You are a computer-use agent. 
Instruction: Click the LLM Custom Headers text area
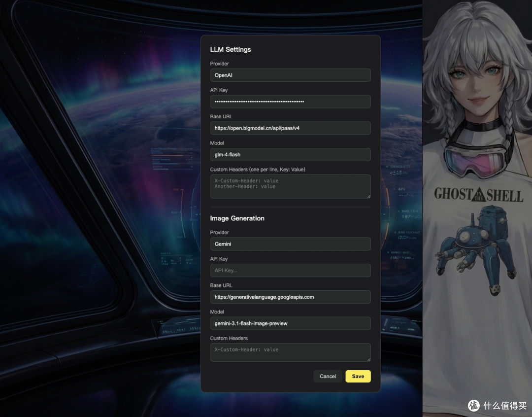click(290, 186)
